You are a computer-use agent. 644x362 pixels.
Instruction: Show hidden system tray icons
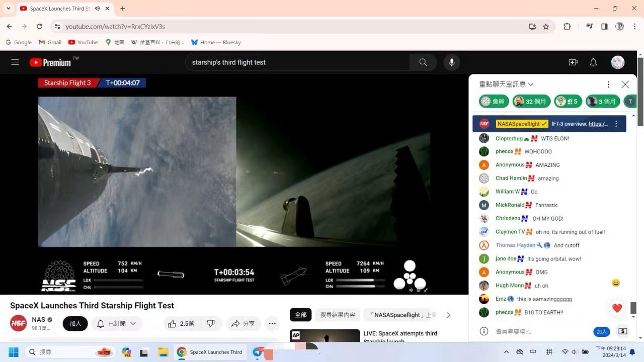[x=506, y=352]
